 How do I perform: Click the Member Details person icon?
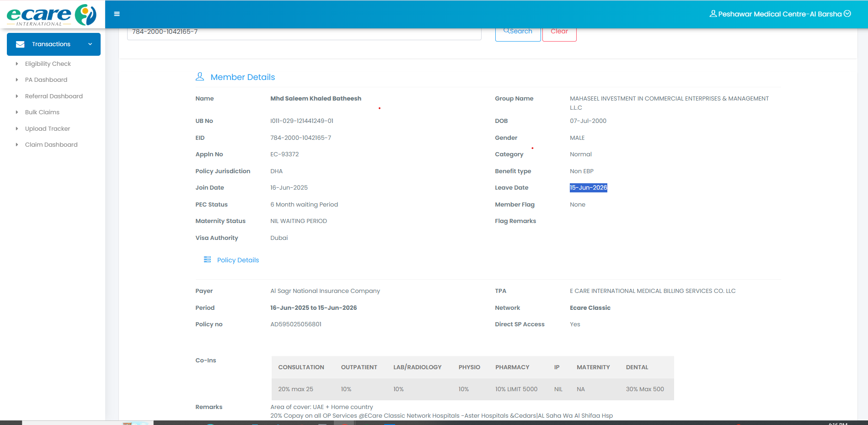[x=200, y=77]
